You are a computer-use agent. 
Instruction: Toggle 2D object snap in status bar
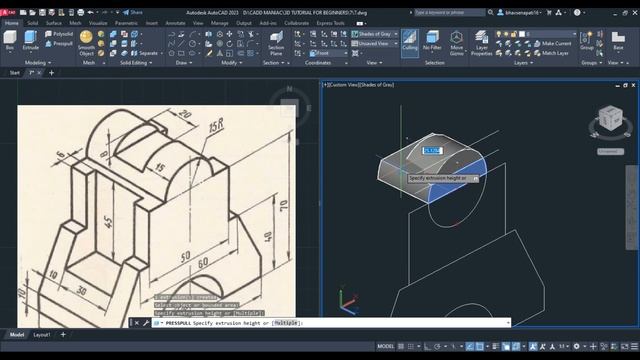pos(480,347)
